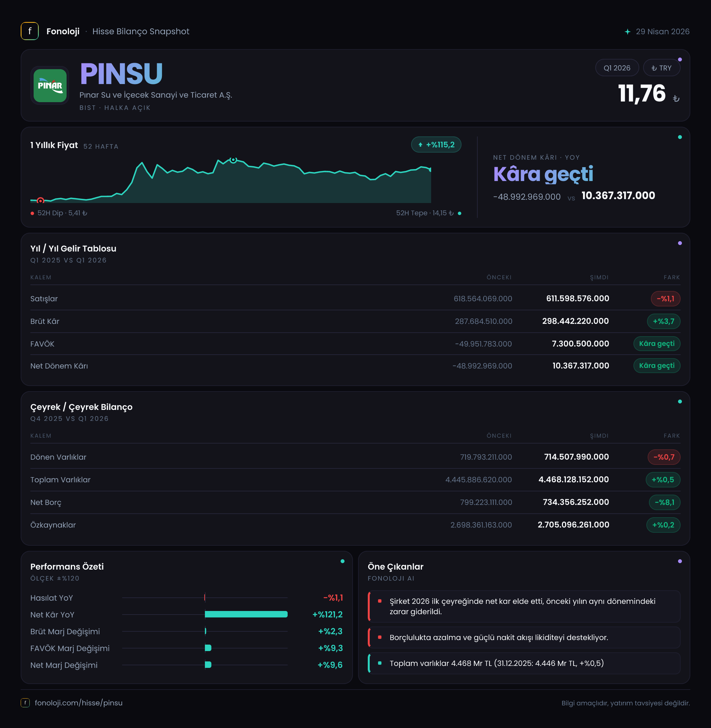Click the Net Borç previous value 799.223.111.000

[x=486, y=502]
